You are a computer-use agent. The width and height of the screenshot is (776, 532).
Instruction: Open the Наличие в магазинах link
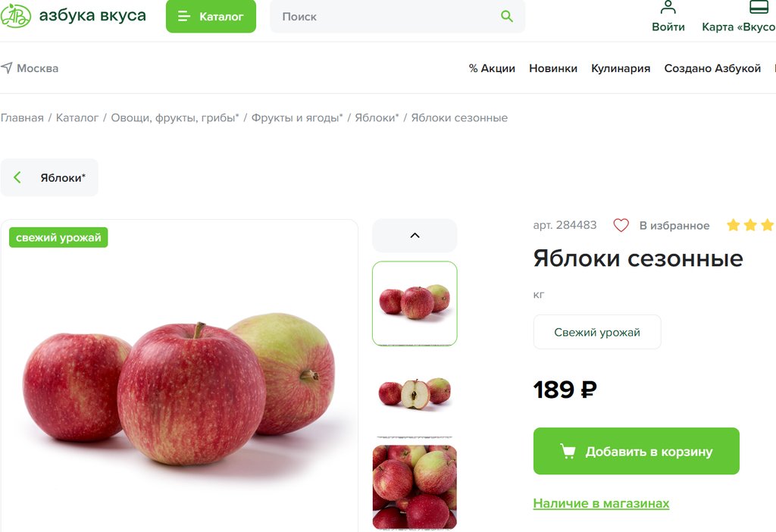point(601,503)
